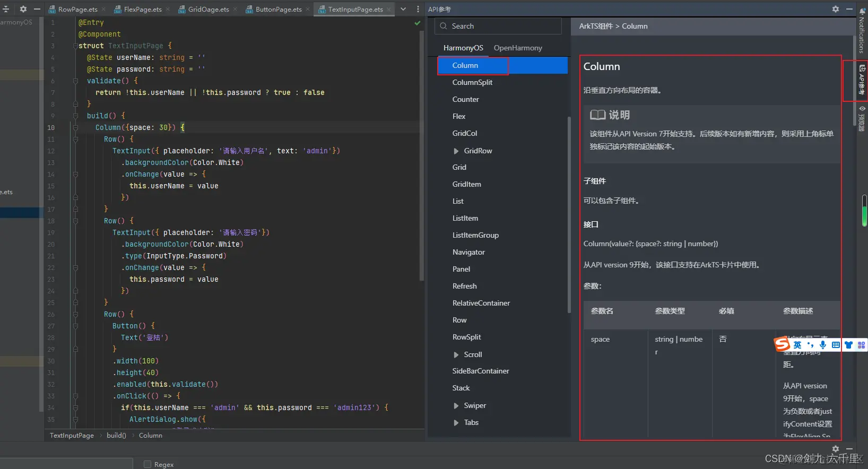Select Stack in the API list
868x469 pixels.
[x=461, y=388]
